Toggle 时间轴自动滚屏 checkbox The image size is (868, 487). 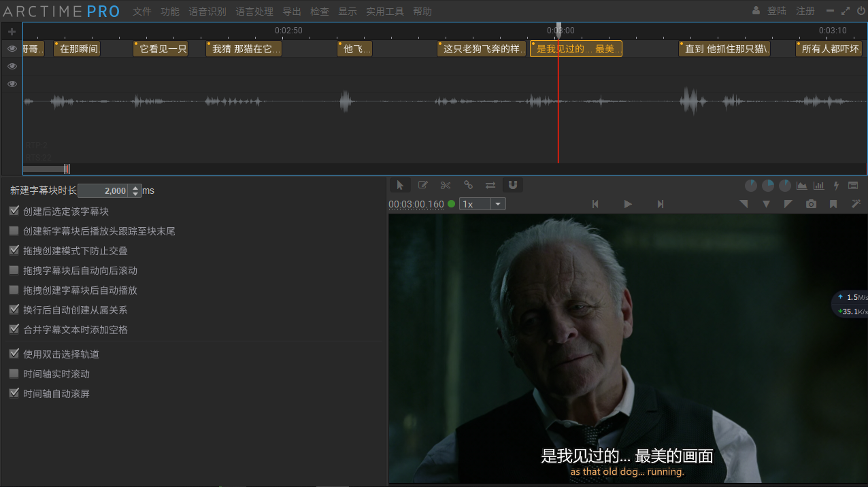coord(14,393)
